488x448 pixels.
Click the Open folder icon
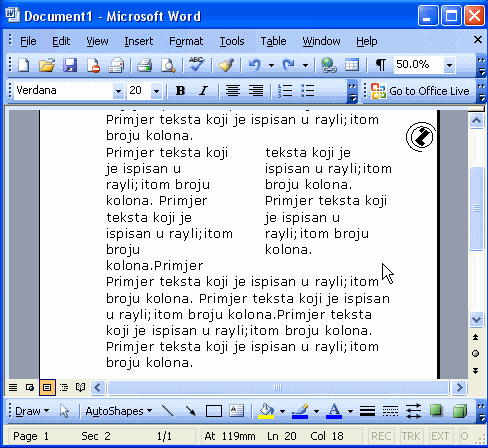pyautogui.click(x=47, y=65)
